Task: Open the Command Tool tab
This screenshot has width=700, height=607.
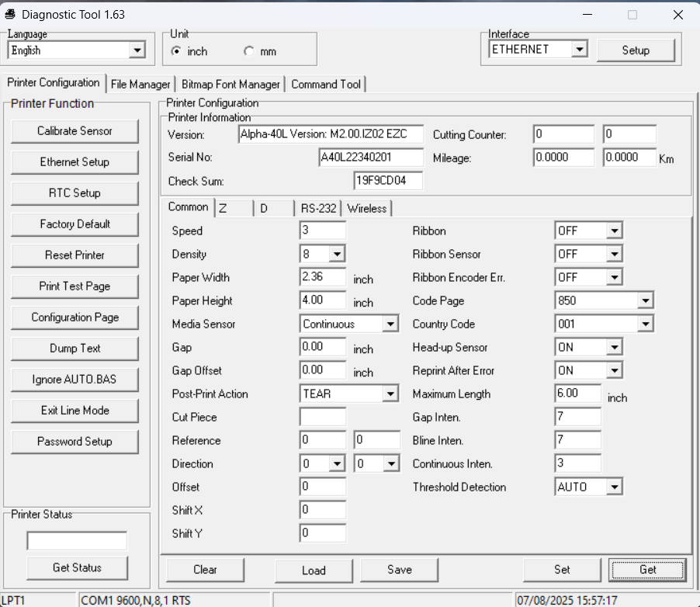Action: click(x=326, y=85)
